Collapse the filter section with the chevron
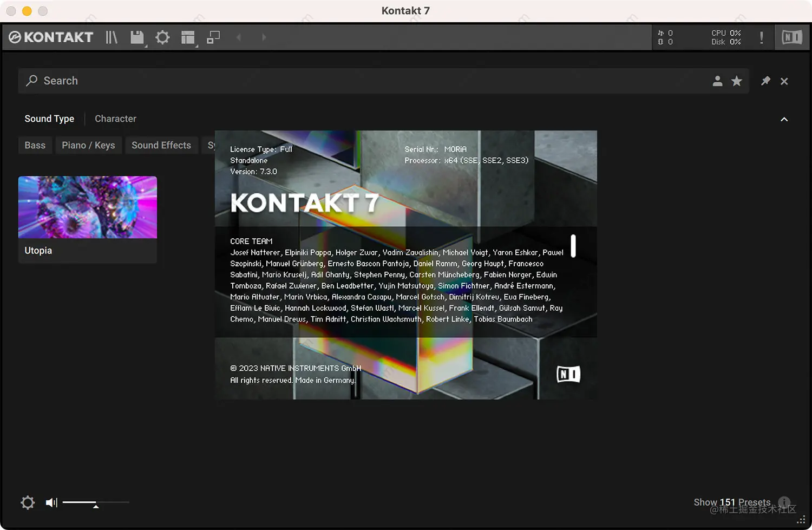The height and width of the screenshot is (530, 812). point(784,119)
